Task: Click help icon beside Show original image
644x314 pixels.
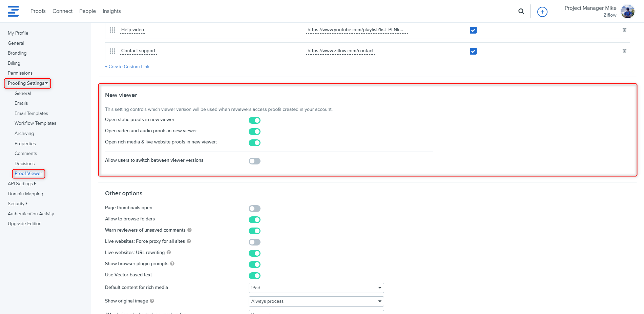Action: tap(152, 301)
